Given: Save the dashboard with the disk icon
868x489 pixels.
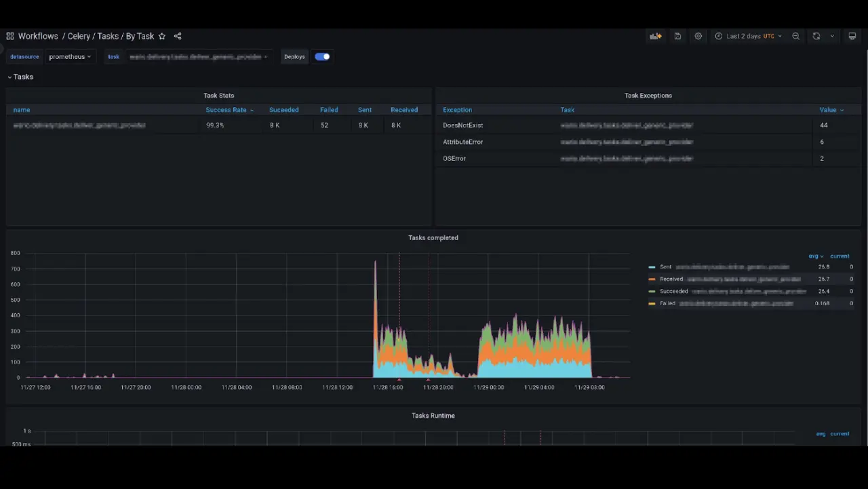Looking at the screenshot, I should pyautogui.click(x=677, y=37).
